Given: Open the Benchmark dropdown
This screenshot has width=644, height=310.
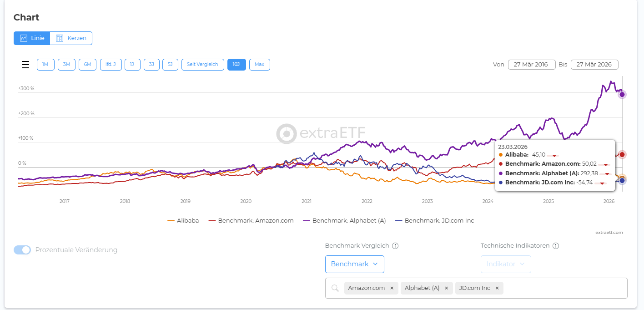Looking at the screenshot, I should (354, 264).
